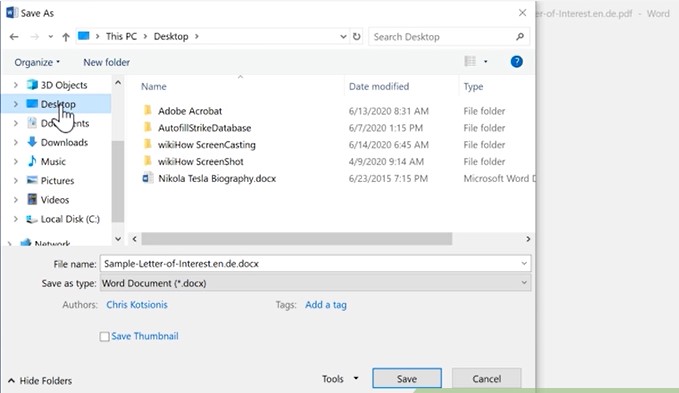Click the Pictures folder icon
The width and height of the screenshot is (679, 393).
click(x=32, y=180)
